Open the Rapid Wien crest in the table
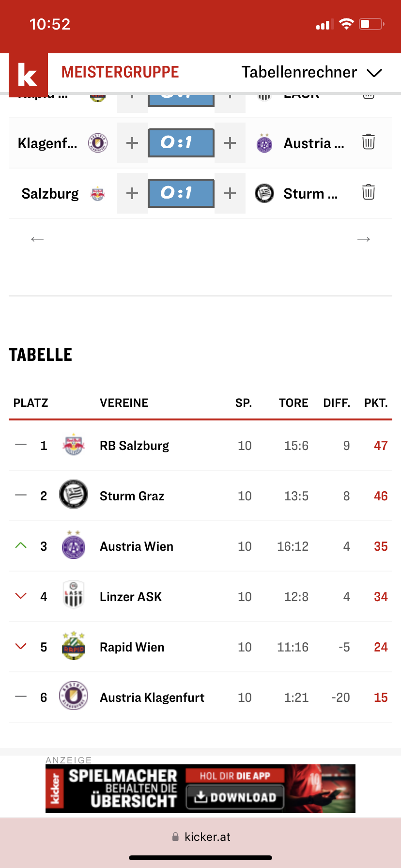The height and width of the screenshot is (868, 401). pos(74,646)
